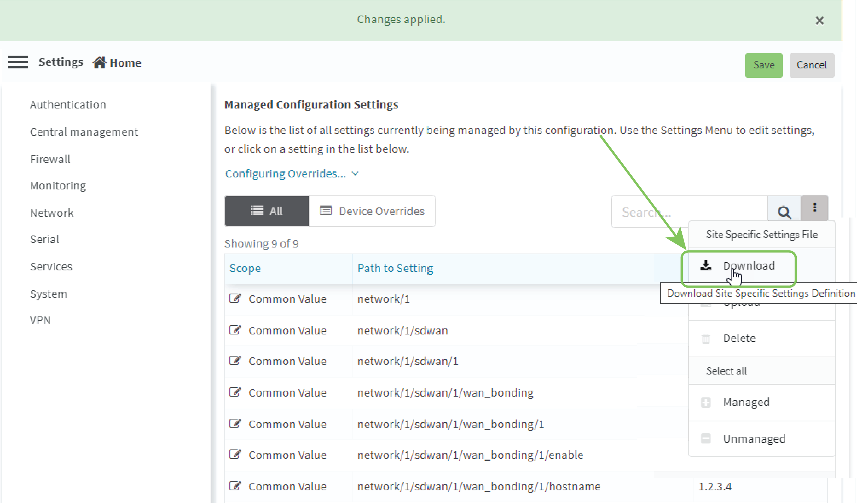Open the three-dot options menu
The height and width of the screenshot is (504, 857).
click(814, 207)
